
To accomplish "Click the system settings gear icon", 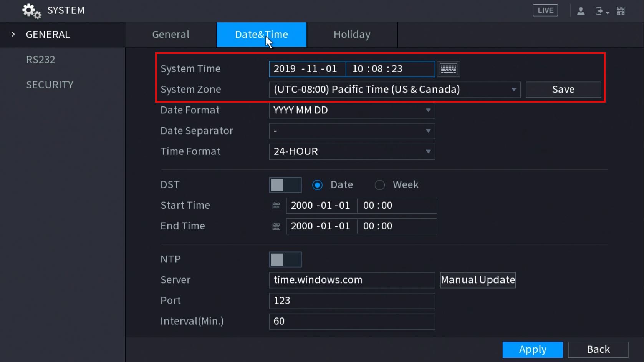I will click(x=31, y=11).
